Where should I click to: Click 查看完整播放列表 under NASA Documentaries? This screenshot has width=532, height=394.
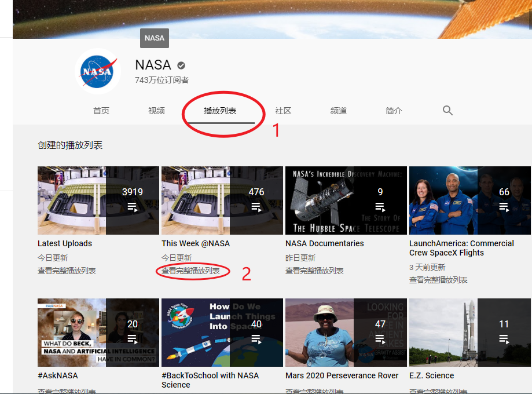[x=314, y=271]
